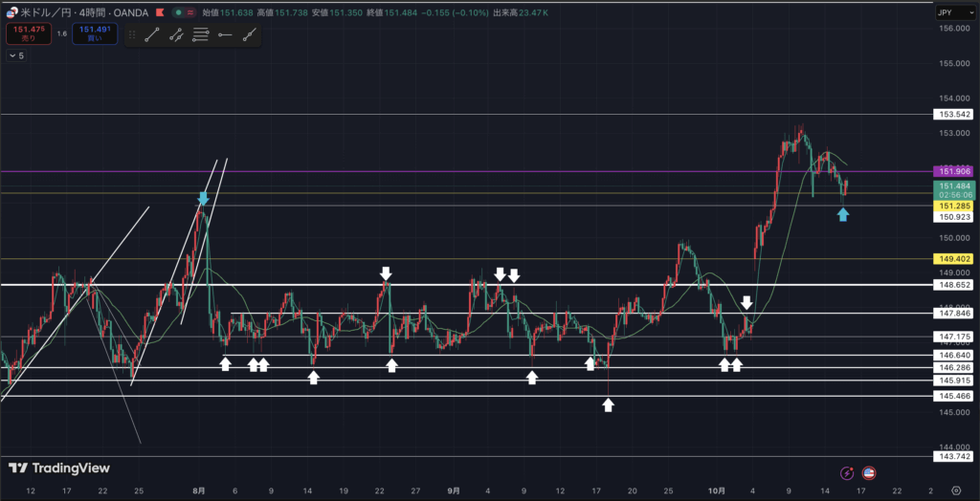
Task: Click the yellow 151.285 price level label
Action: (x=952, y=206)
